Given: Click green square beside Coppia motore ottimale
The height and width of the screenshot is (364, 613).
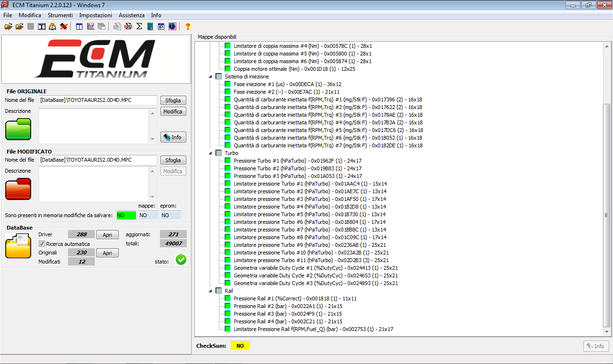Looking at the screenshot, I should [228, 69].
